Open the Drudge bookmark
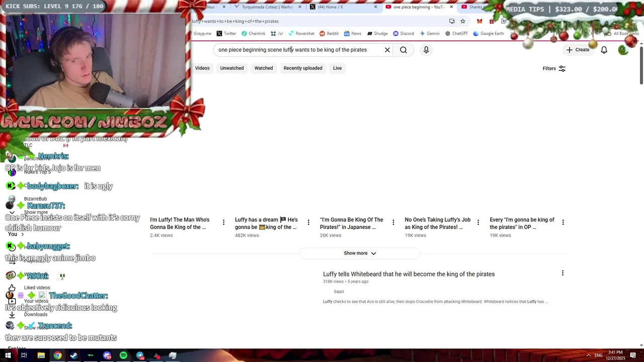This screenshot has width=644, height=362. pos(377,34)
